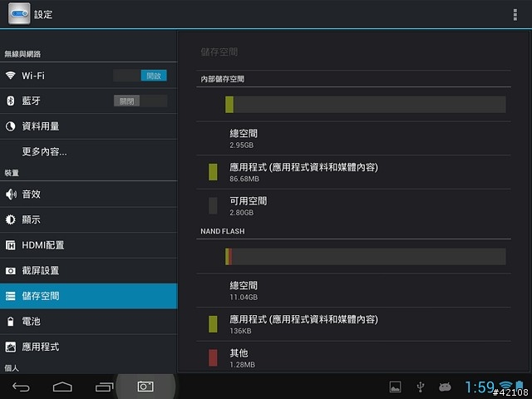Turn off the Wi-Fi switch

[x=140, y=76]
